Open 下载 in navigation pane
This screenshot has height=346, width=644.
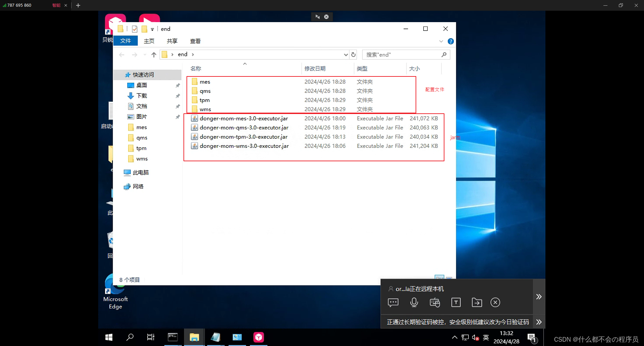pos(141,96)
